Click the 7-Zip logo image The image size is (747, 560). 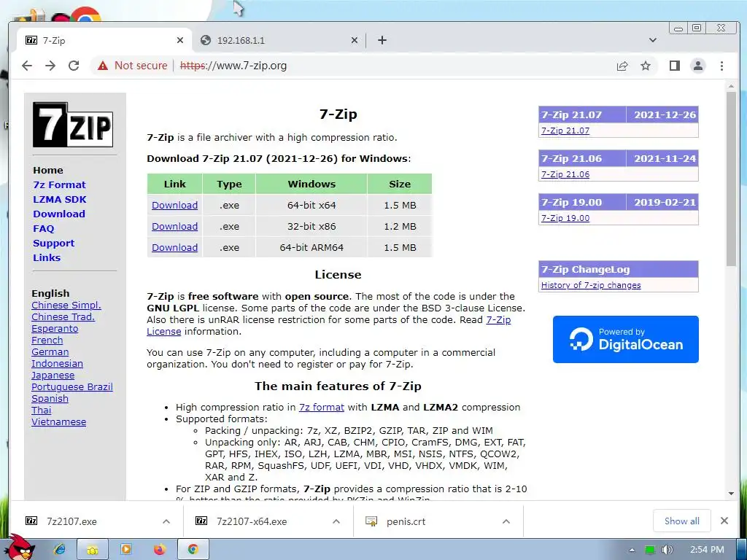(73, 125)
